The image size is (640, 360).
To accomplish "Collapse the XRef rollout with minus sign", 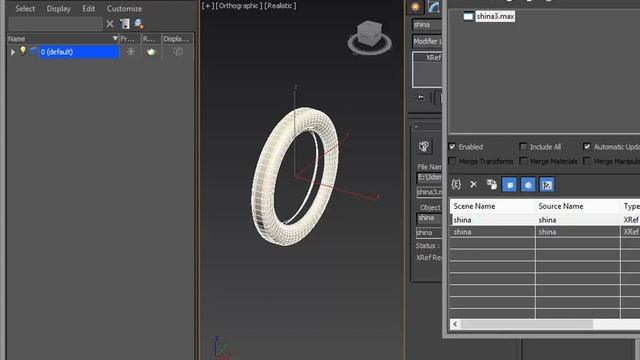I will tap(416, 127).
